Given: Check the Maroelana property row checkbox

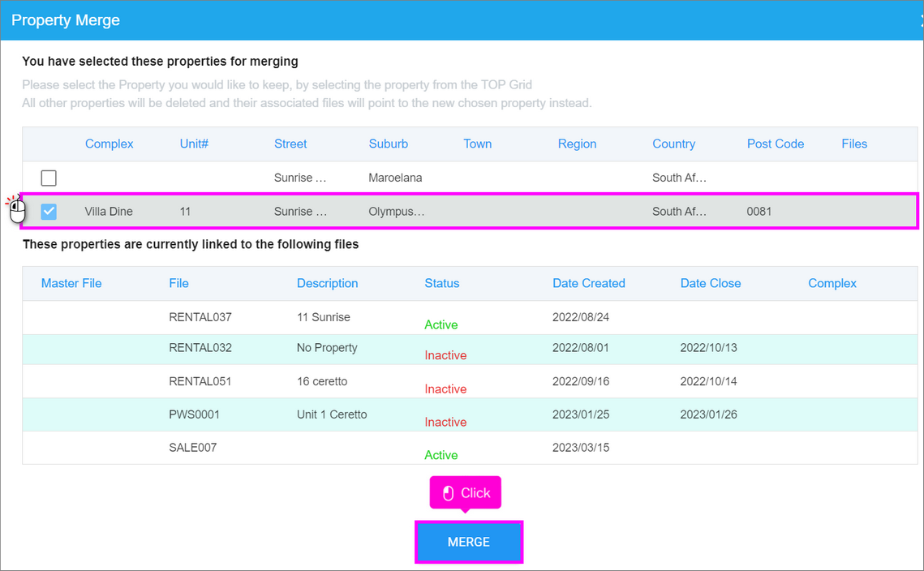Looking at the screenshot, I should [49, 178].
